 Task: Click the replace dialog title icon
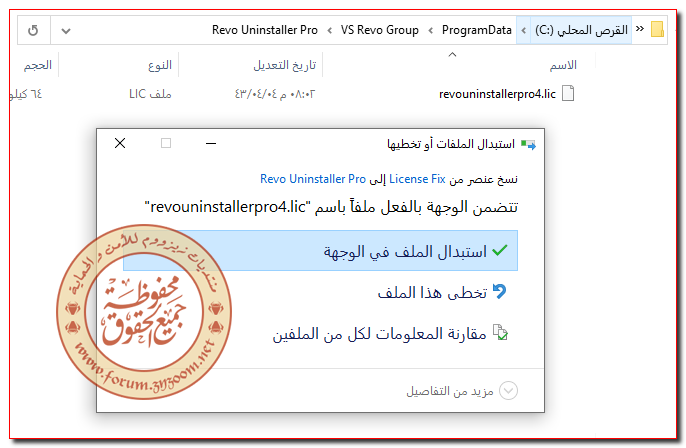coord(528,145)
